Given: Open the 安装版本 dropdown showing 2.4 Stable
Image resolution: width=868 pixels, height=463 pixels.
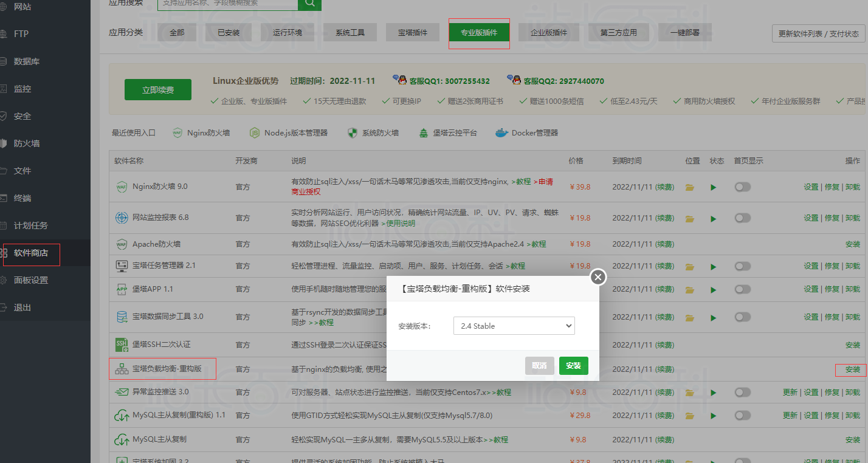Looking at the screenshot, I should tap(514, 326).
